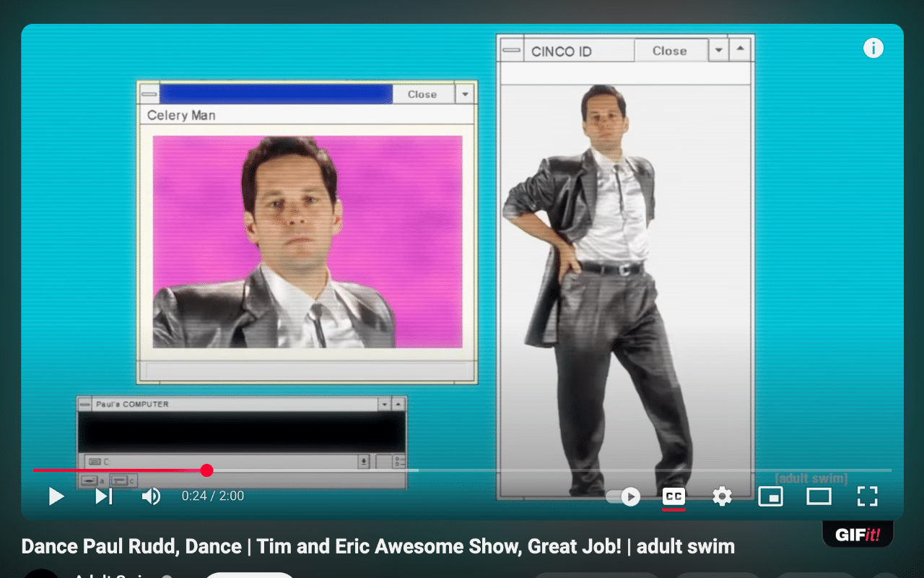This screenshot has width=924, height=578.
Task: Enter full screen mode
Action: (867, 496)
